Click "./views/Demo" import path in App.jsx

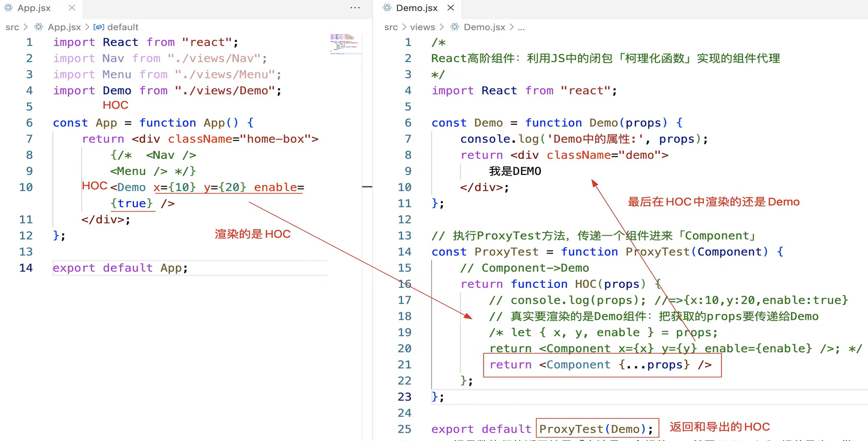pyautogui.click(x=225, y=91)
